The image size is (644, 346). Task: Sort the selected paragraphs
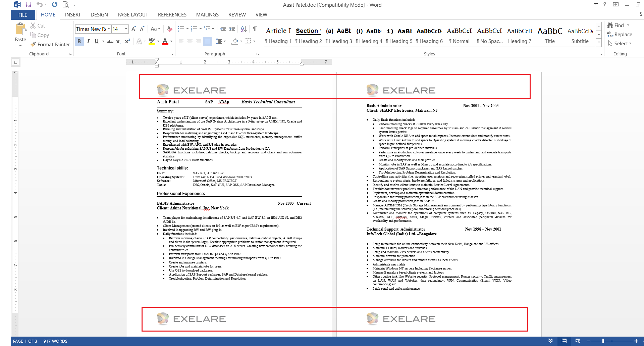coord(244,29)
